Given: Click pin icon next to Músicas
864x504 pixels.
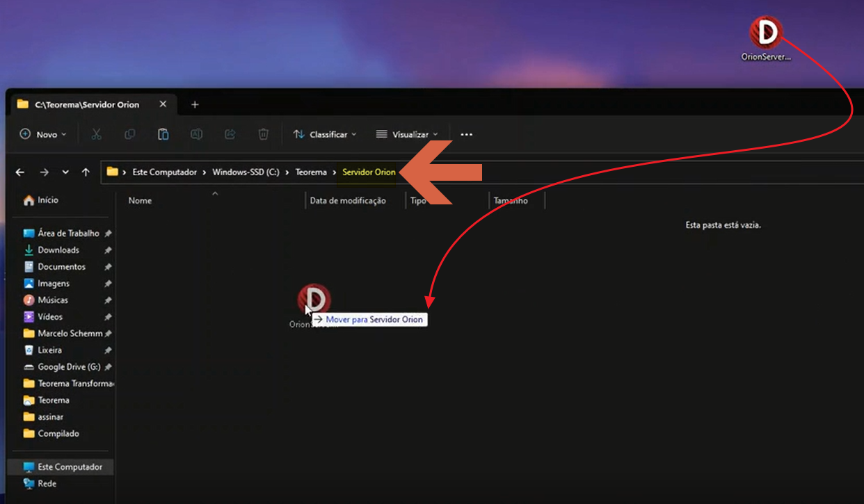Looking at the screenshot, I should pos(108,300).
